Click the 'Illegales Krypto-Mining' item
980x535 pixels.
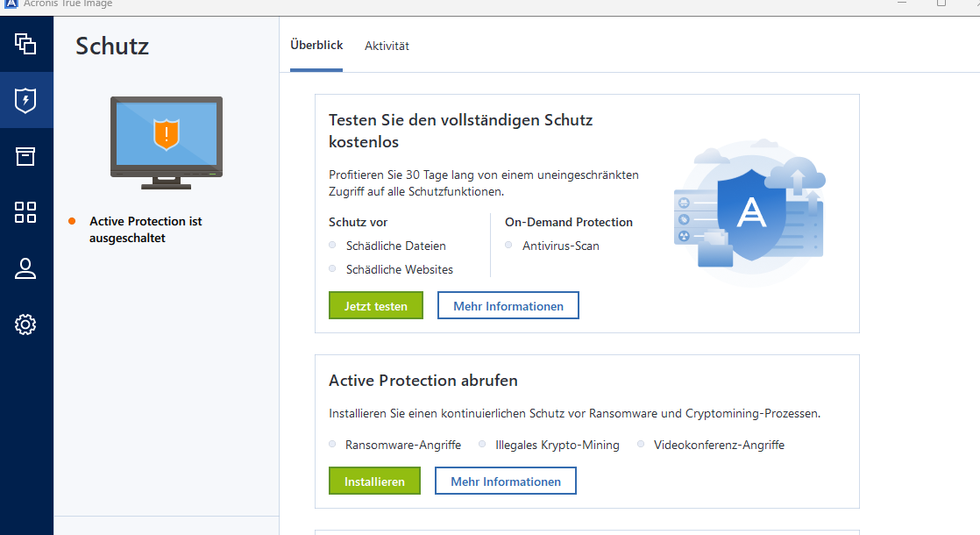[x=557, y=445]
